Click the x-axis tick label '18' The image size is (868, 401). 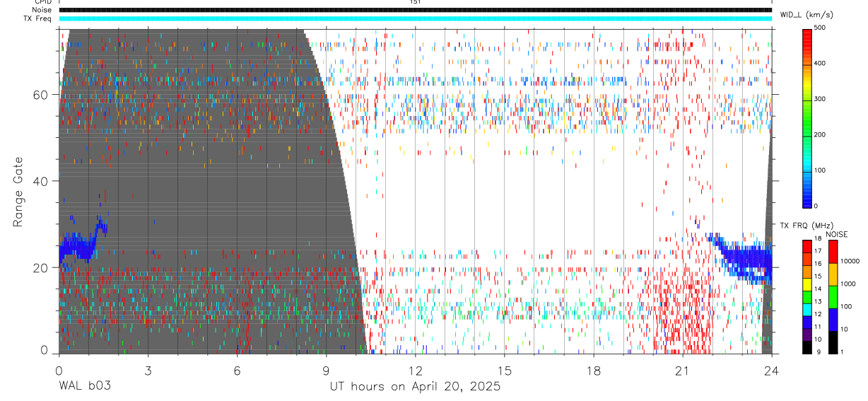point(593,370)
